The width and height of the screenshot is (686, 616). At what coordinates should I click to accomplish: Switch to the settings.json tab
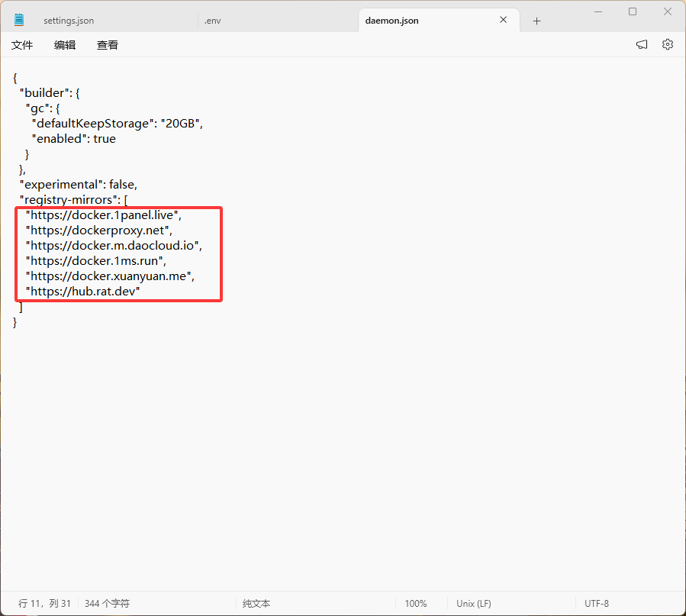[x=69, y=21]
